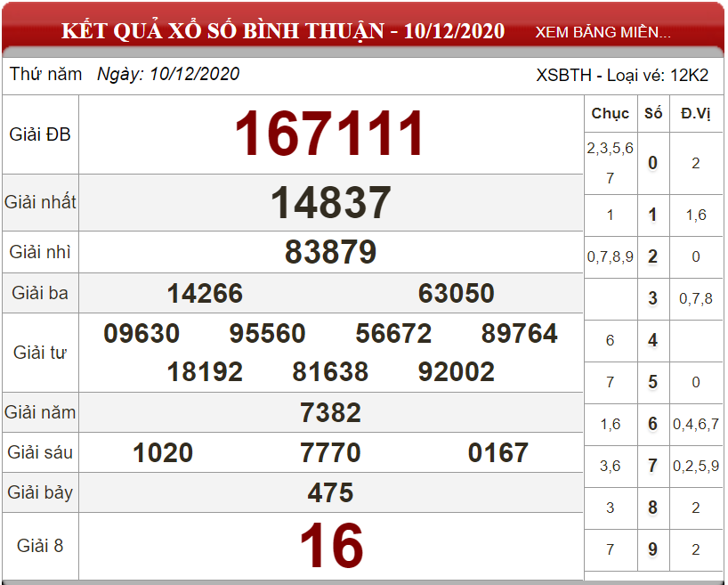The width and height of the screenshot is (728, 585).
Task: Click the number 0167 in Giải sáu
Action: click(x=498, y=452)
